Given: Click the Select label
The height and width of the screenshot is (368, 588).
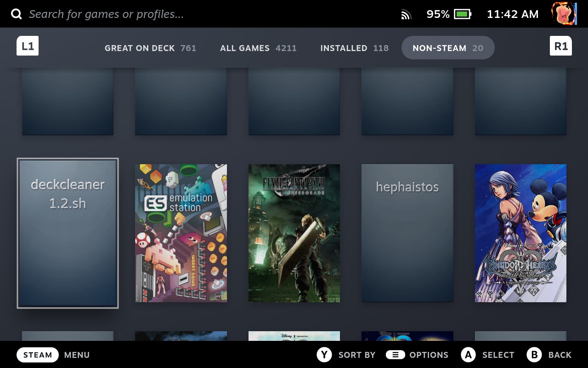Looking at the screenshot, I should pyautogui.click(x=498, y=355).
